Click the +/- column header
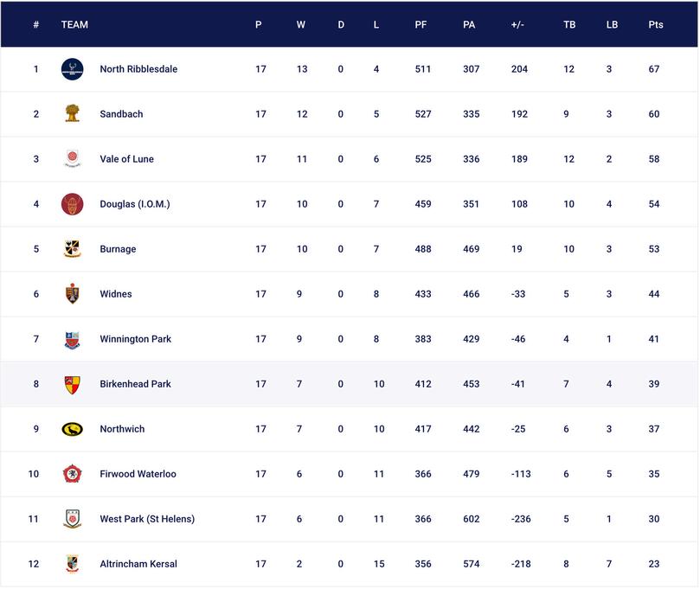 click(x=517, y=24)
